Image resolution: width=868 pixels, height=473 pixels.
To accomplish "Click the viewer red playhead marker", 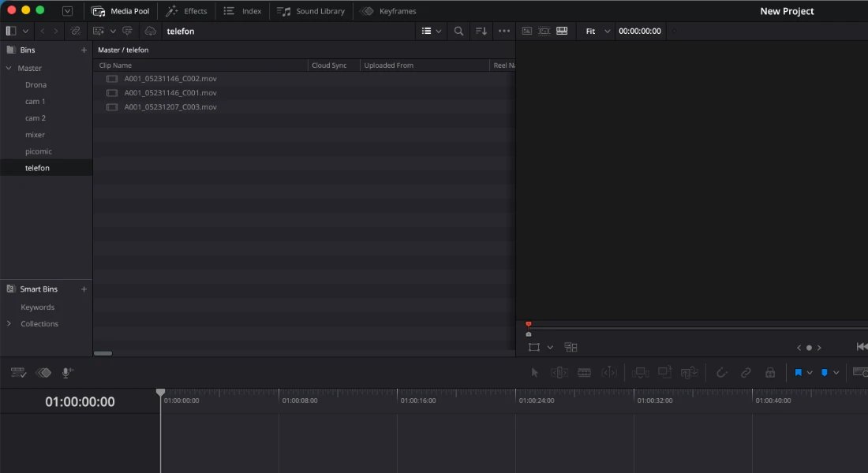I will click(x=528, y=324).
